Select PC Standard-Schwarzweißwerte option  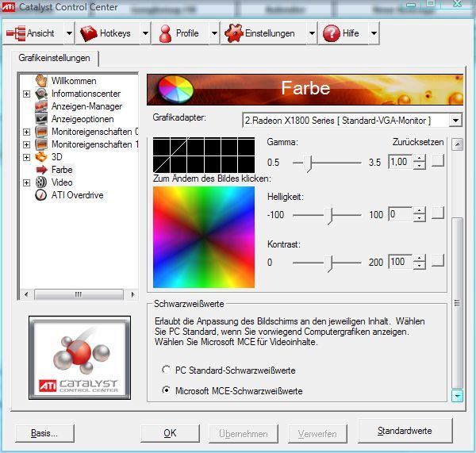coord(166,370)
